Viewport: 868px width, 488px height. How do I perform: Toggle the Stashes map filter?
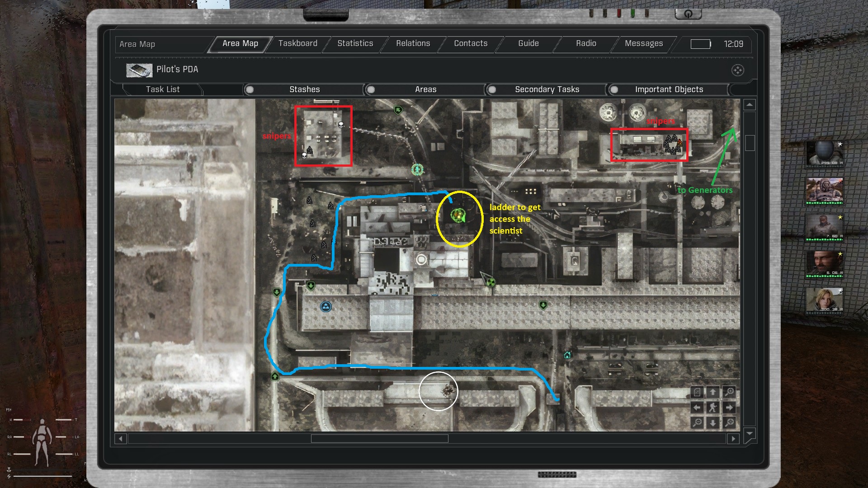250,89
